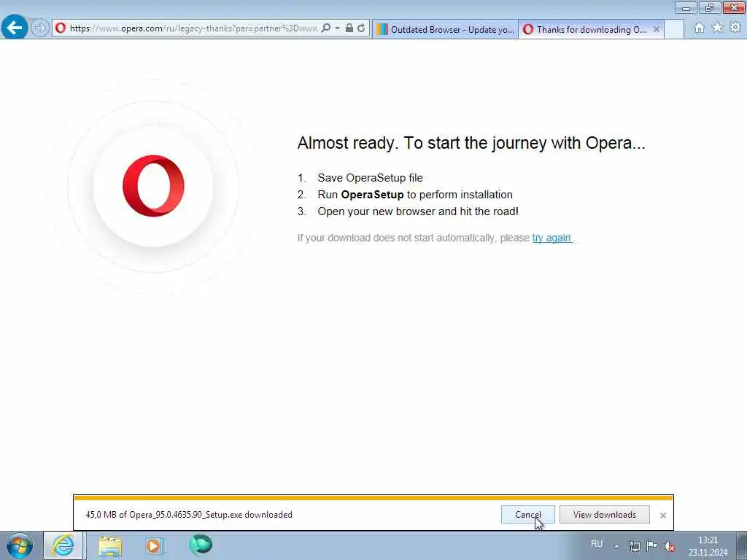The height and width of the screenshot is (560, 747).
Task: Click the search magnifier in address bar
Action: pyautogui.click(x=326, y=28)
